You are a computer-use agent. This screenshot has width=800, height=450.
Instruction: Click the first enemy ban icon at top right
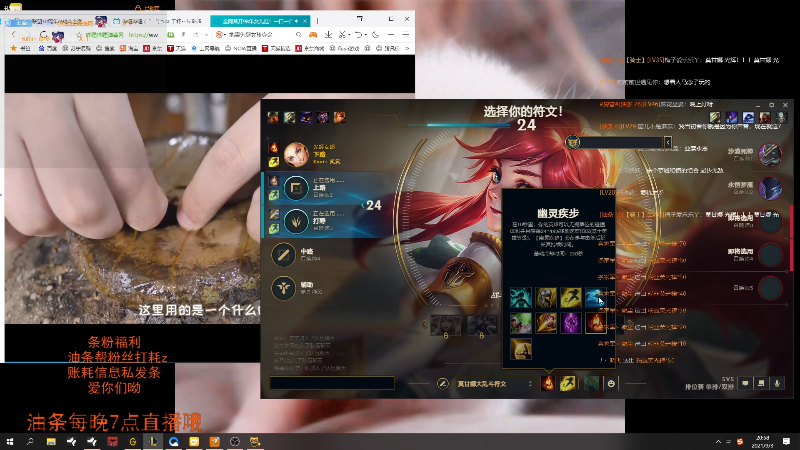pyautogui.click(x=715, y=118)
